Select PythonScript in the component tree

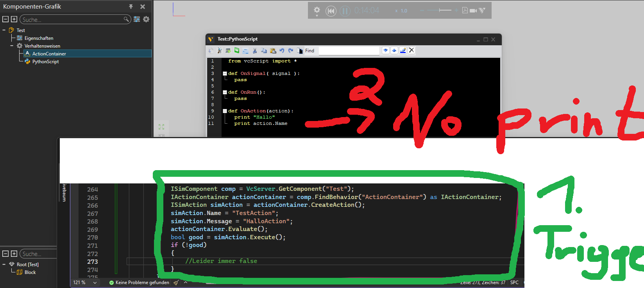(45, 62)
